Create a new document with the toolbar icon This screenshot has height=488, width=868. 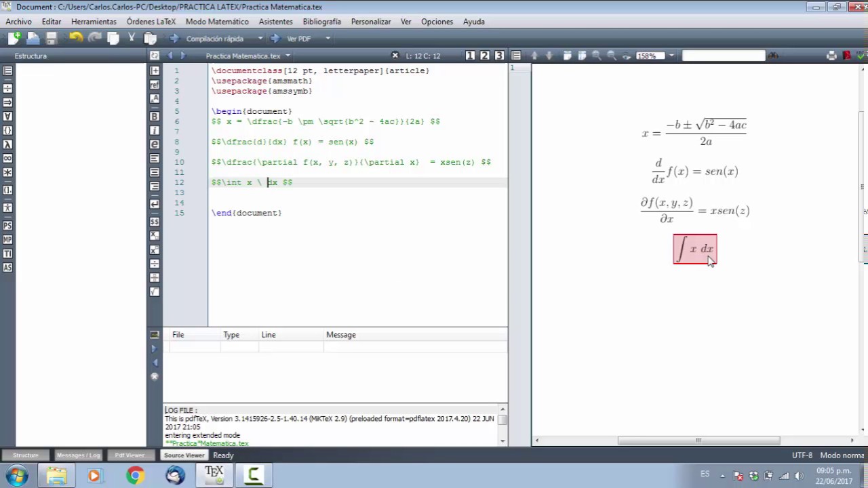(x=14, y=39)
